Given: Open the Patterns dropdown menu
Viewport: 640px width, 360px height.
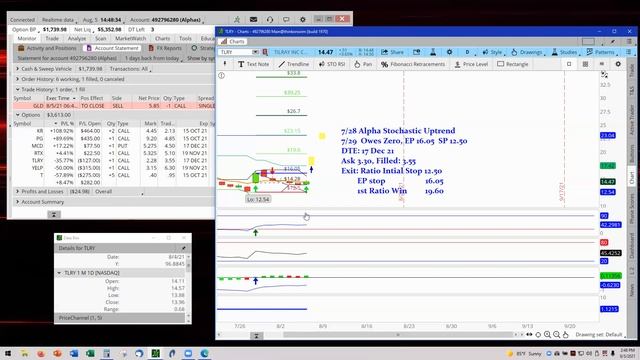Looking at the screenshot, I should click(601, 52).
